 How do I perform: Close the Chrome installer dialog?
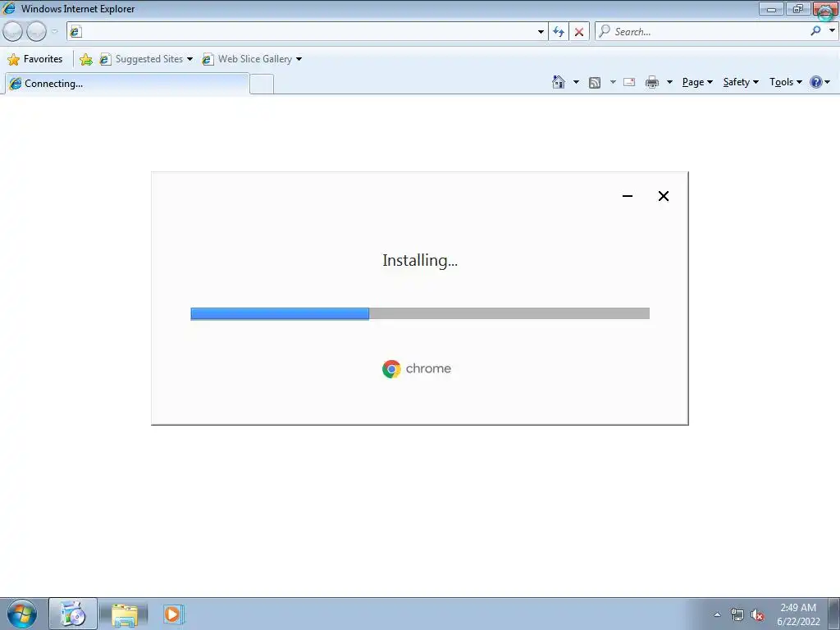pos(663,196)
